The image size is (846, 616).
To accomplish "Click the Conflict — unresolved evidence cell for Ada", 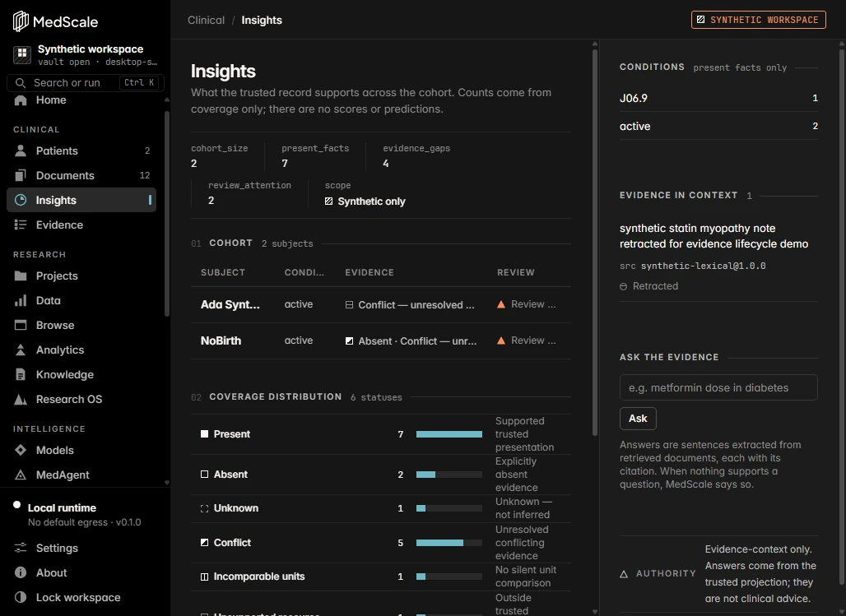I will tap(410, 305).
